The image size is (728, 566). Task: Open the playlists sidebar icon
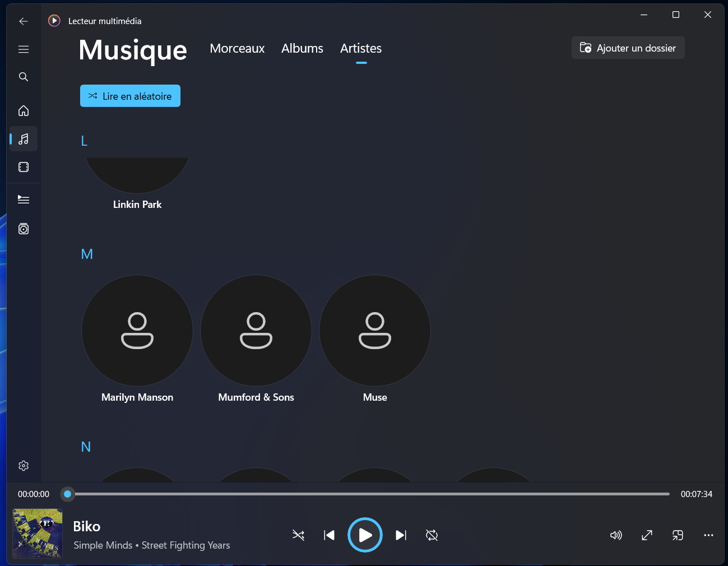24,229
